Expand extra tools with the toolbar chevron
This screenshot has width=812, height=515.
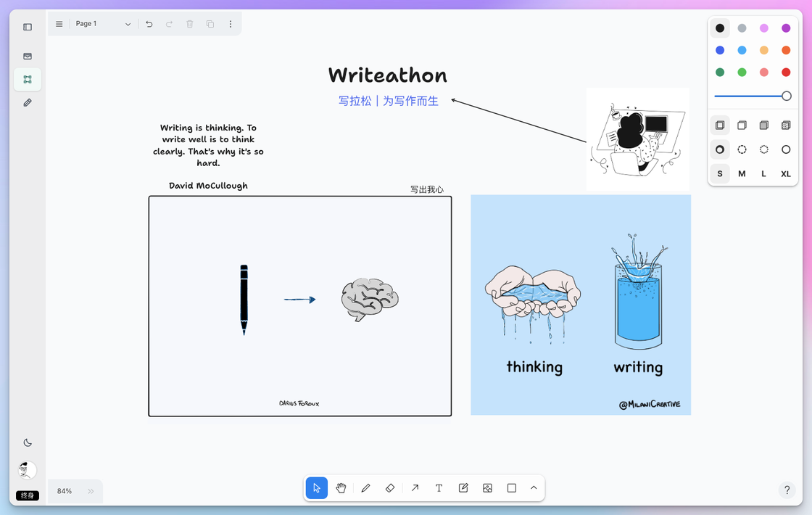(534, 488)
